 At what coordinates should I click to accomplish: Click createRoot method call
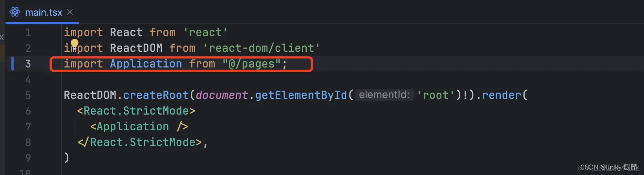[x=156, y=95]
